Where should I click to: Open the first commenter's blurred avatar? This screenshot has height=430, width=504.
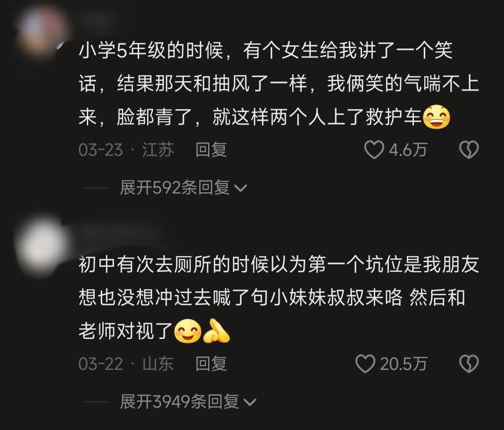click(x=41, y=30)
